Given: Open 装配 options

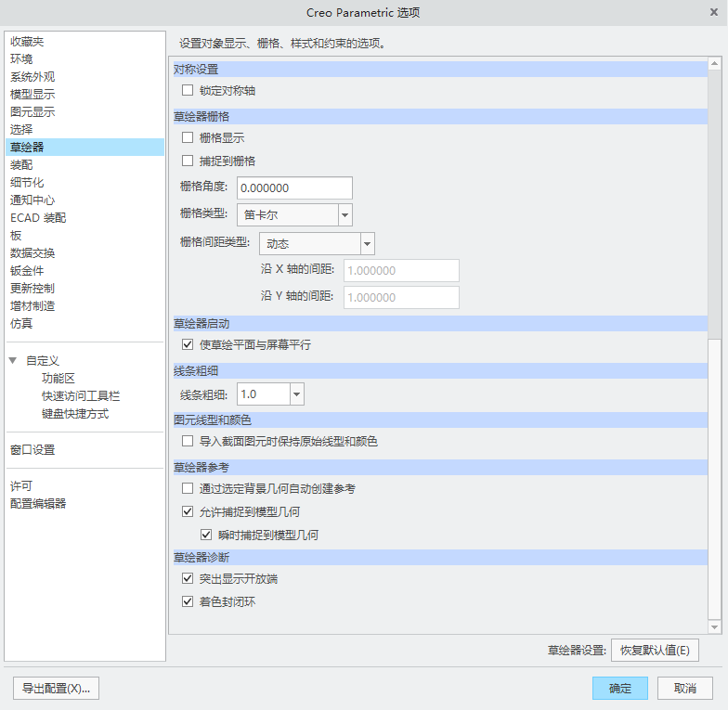Looking at the screenshot, I should point(85,165).
